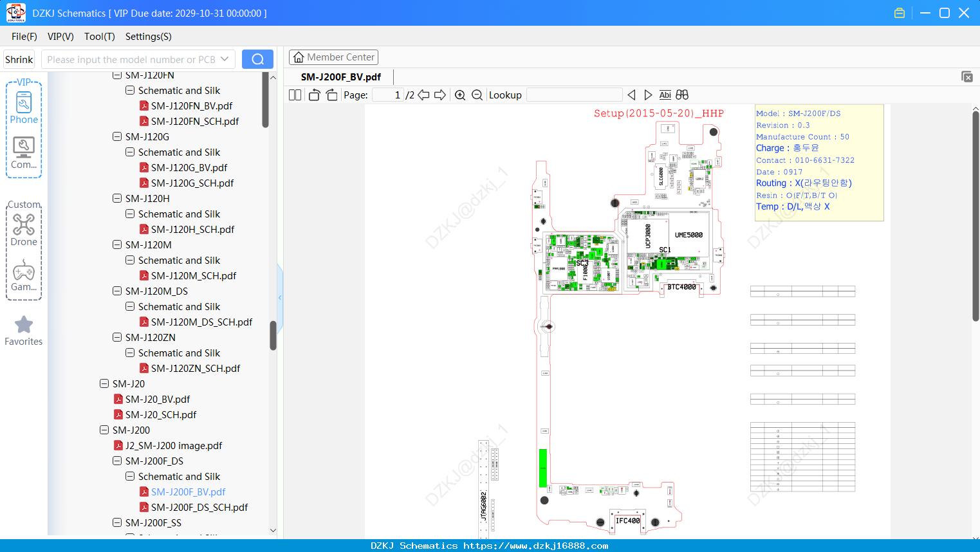Collapse the SM-J120M_DS tree node
The image size is (980, 552).
coord(117,291)
